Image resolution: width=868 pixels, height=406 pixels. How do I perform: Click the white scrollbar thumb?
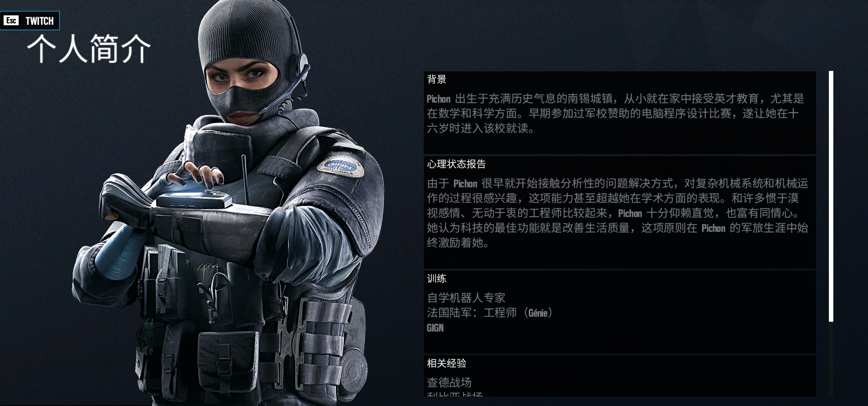(x=831, y=196)
